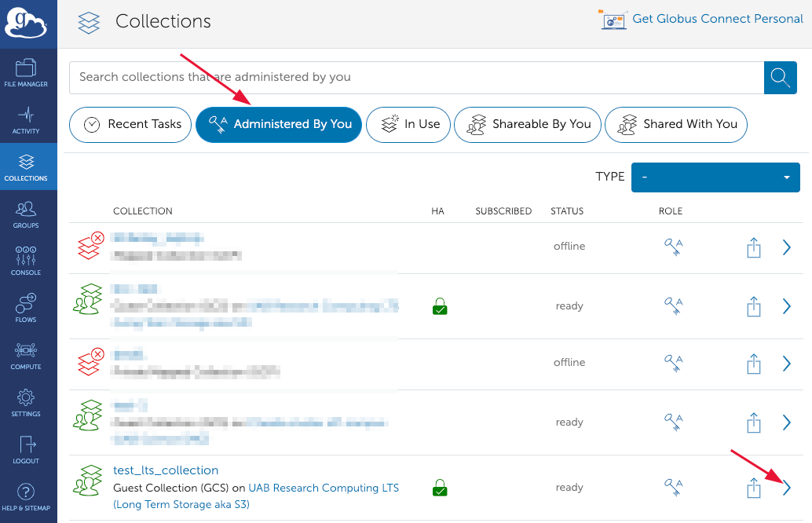
Task: Open the Compute section
Action: click(26, 355)
